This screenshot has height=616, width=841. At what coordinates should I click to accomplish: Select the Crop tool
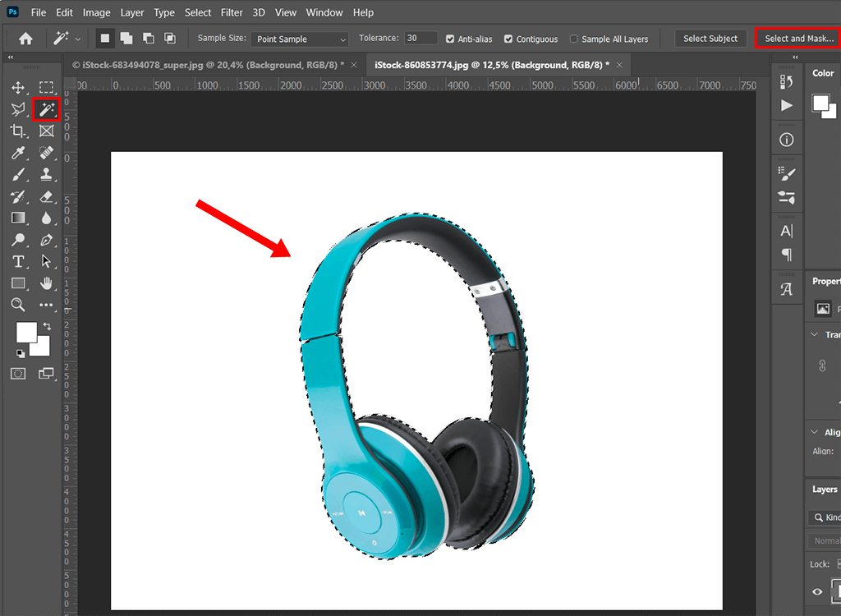click(x=18, y=131)
